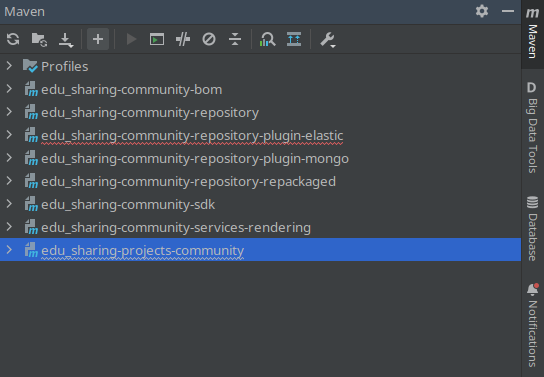Screen dimensions: 544x377
Task: Toggle offline mode
Action: (183, 39)
